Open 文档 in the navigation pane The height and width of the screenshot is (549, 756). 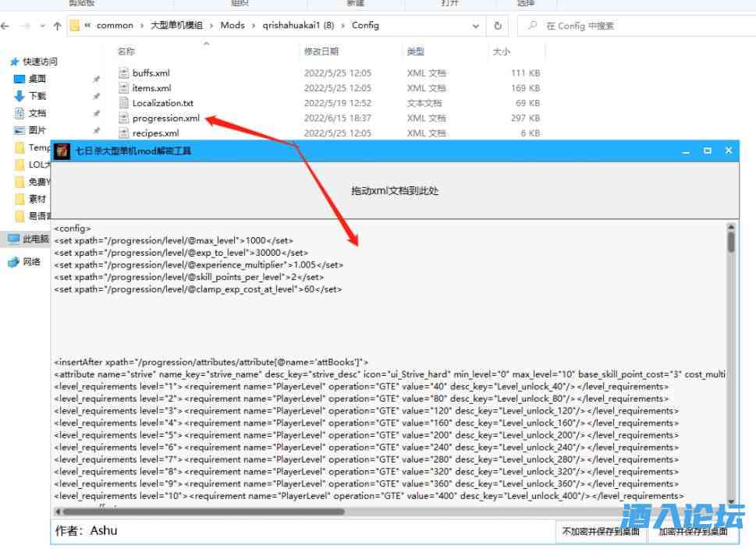click(37, 113)
